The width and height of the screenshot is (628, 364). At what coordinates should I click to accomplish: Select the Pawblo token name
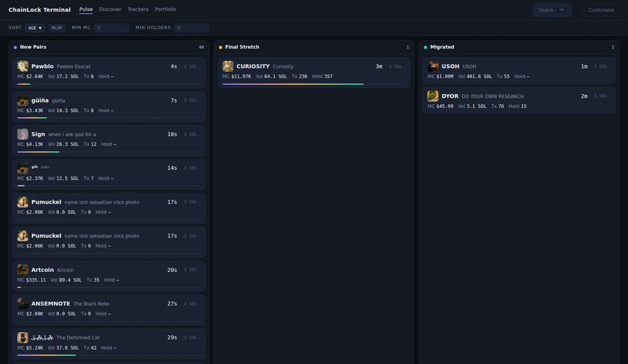pyautogui.click(x=42, y=66)
